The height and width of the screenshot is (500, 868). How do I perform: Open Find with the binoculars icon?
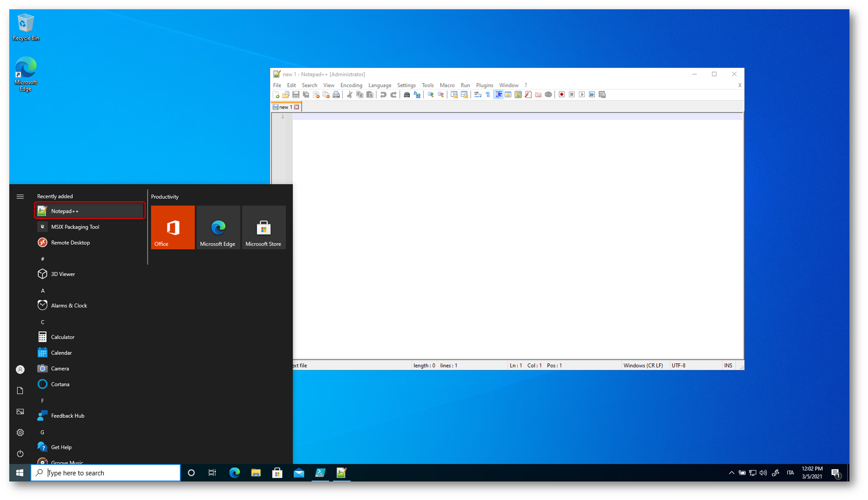pos(407,95)
